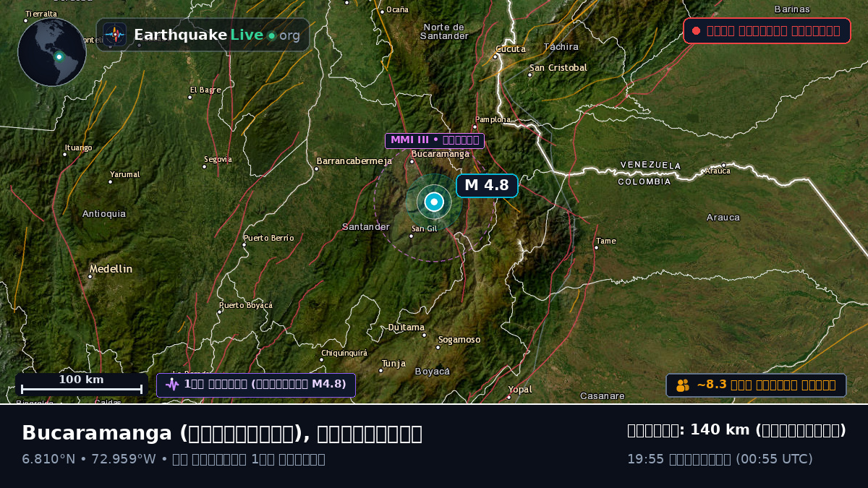Viewport: 868px width, 488px height.
Task: Click the Tunja city label
Action: tap(393, 364)
